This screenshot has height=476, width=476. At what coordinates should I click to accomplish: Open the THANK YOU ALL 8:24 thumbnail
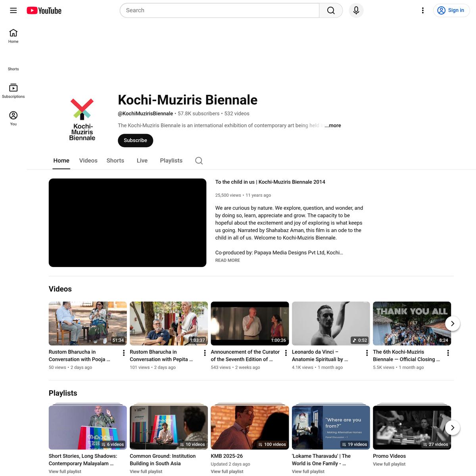click(412, 323)
